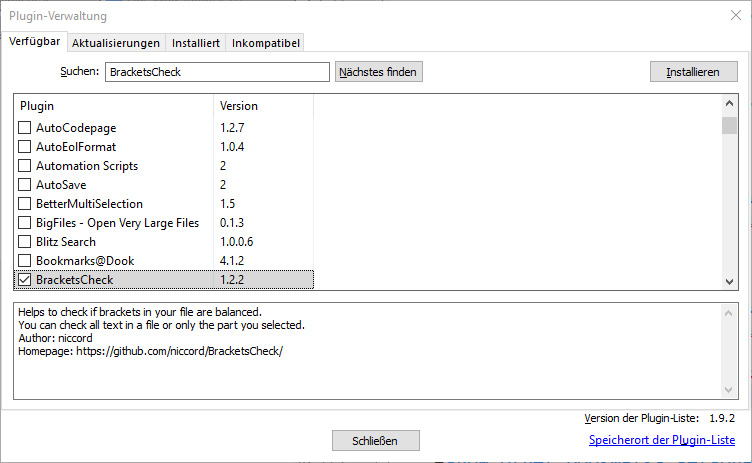Enable the AutoSave plugin checkbox
The height and width of the screenshot is (463, 752).
point(24,185)
